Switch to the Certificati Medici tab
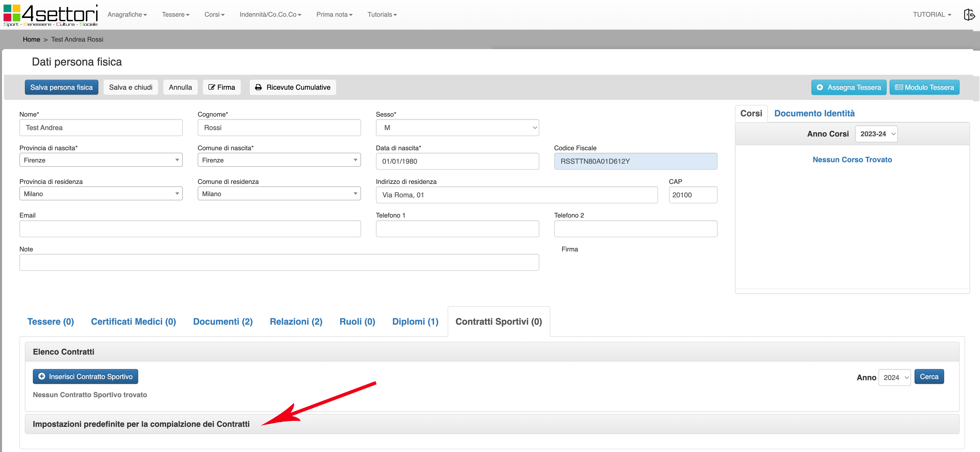Image resolution: width=980 pixels, height=452 pixels. coord(133,321)
